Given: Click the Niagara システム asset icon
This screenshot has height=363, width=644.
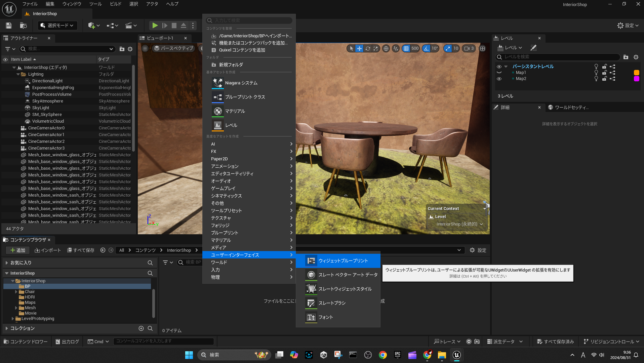Looking at the screenshot, I should [x=217, y=83].
